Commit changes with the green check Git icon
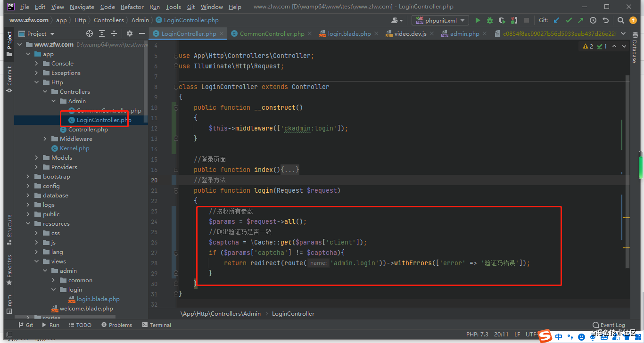 point(569,20)
